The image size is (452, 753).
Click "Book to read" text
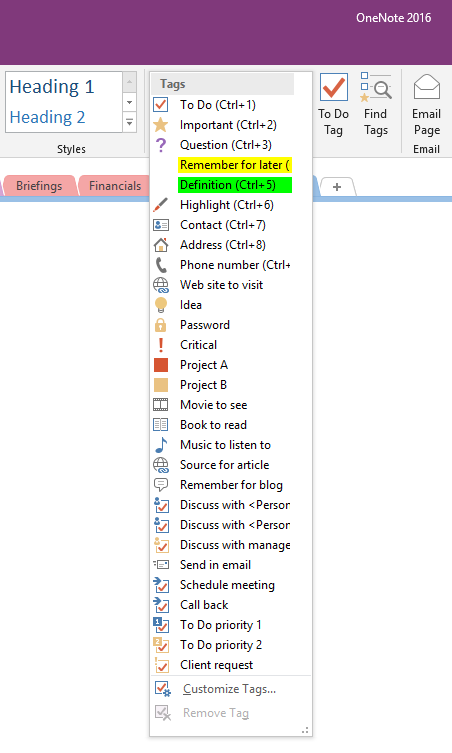(213, 425)
